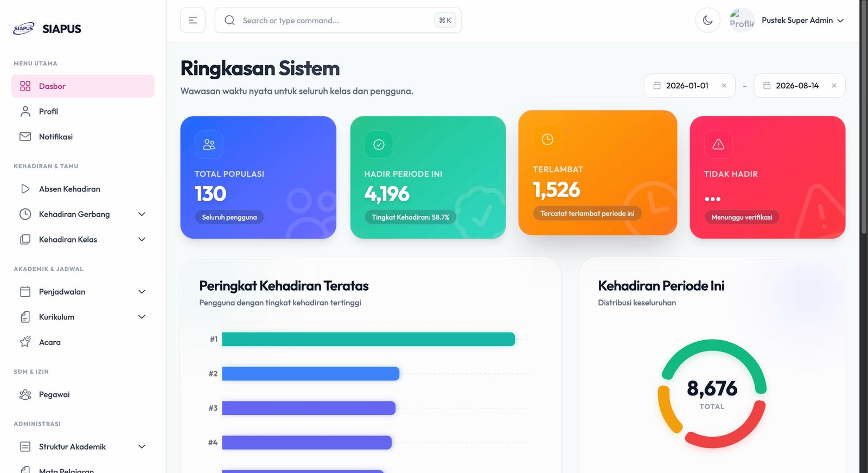Screen dimensions: 868x473
Task: Click the warning icon on Tidak Hadir card
Action: pos(718,144)
